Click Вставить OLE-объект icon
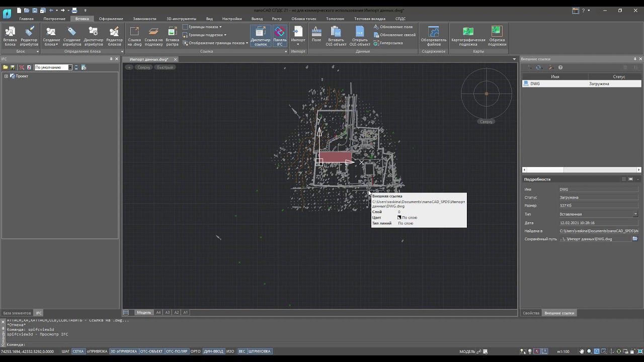Image resolution: width=644 pixels, height=362 pixels. pos(336,36)
